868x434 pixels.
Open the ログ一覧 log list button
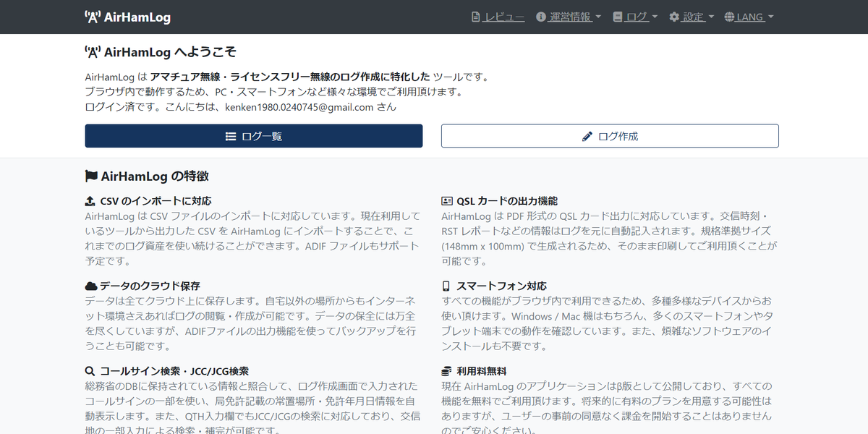click(x=254, y=136)
